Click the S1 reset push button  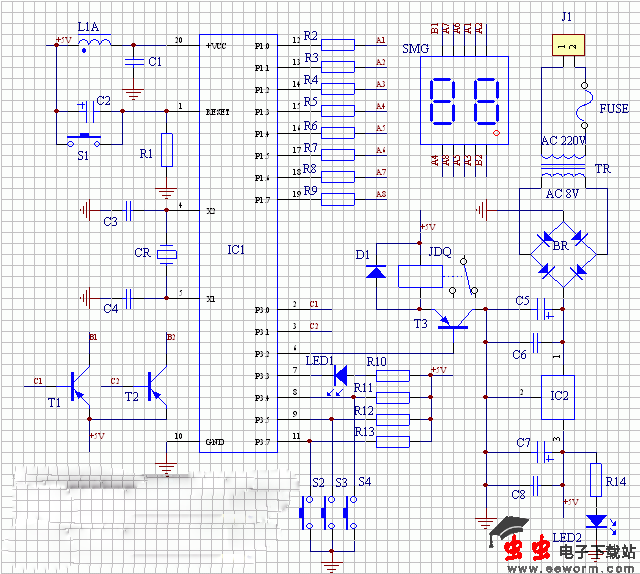(x=83, y=137)
